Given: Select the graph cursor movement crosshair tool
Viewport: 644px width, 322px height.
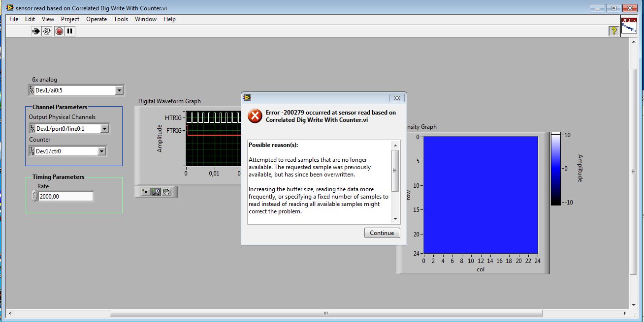Looking at the screenshot, I should point(145,192).
